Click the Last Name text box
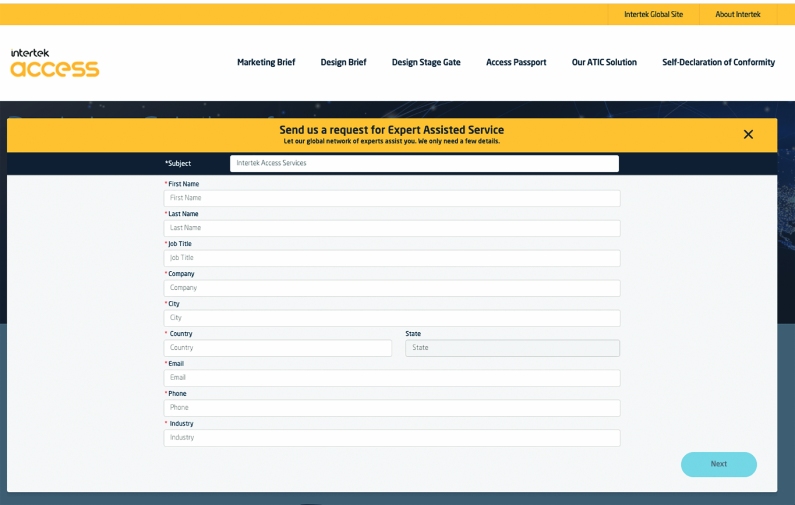795x505 pixels. click(392, 228)
